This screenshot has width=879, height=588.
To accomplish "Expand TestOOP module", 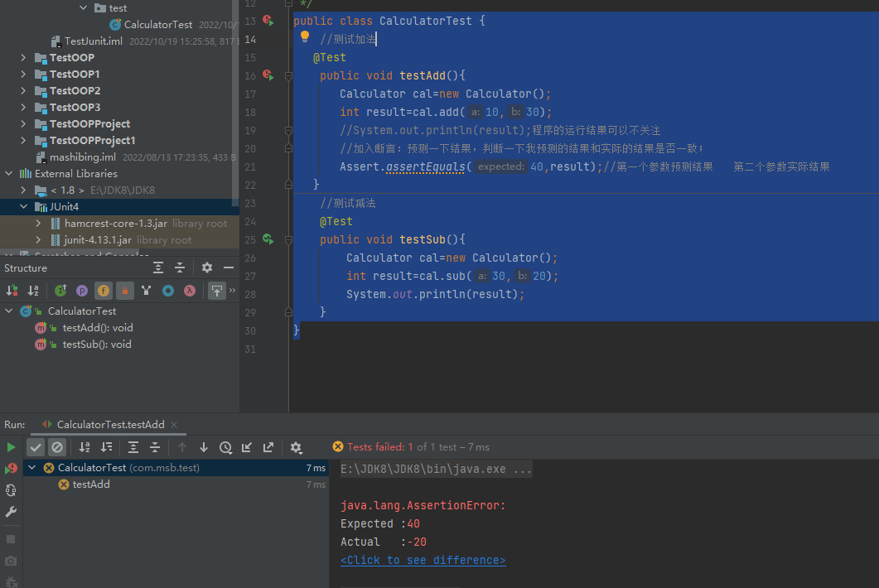I will [23, 57].
